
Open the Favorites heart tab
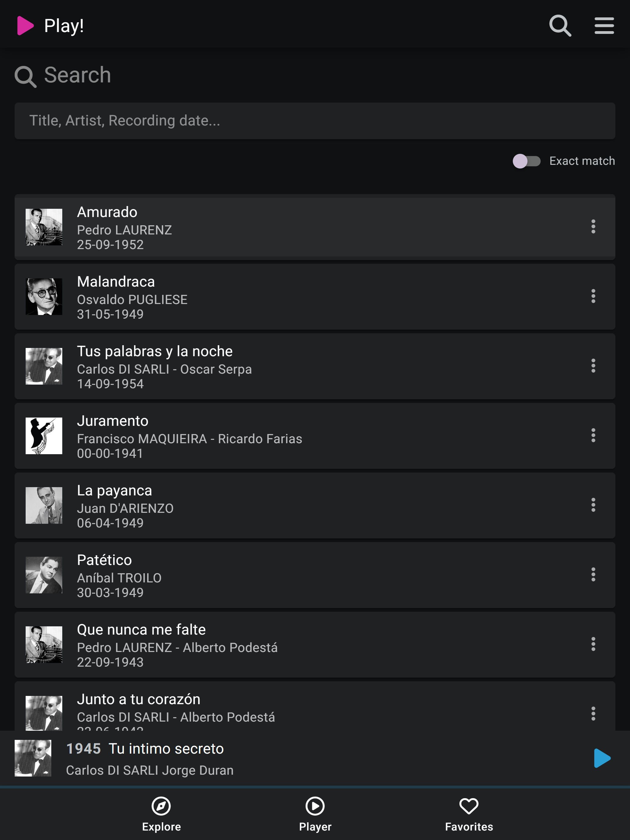pyautogui.click(x=469, y=814)
